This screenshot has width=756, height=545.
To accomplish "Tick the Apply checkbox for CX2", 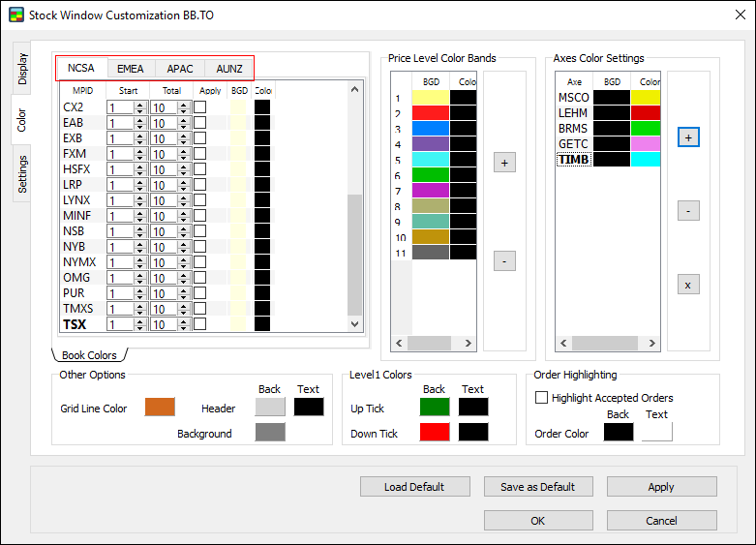I will tap(199, 107).
